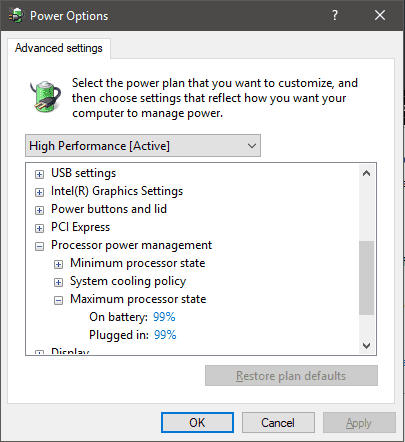
Task: Expand PCI Express node
Action: [39, 228]
